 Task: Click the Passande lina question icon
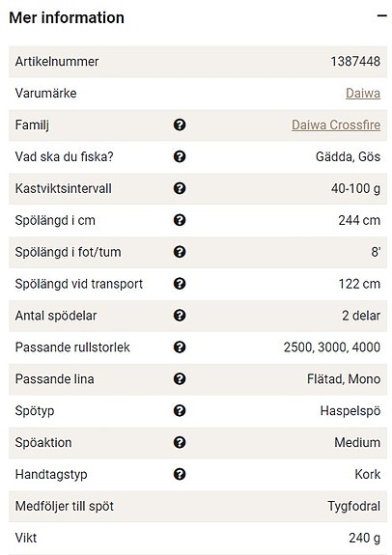point(180,379)
